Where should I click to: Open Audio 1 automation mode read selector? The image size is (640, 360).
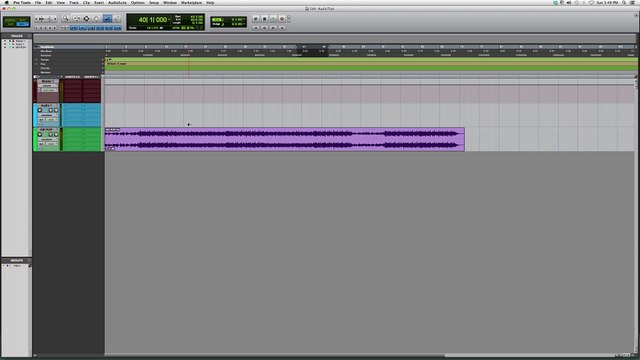(51, 120)
